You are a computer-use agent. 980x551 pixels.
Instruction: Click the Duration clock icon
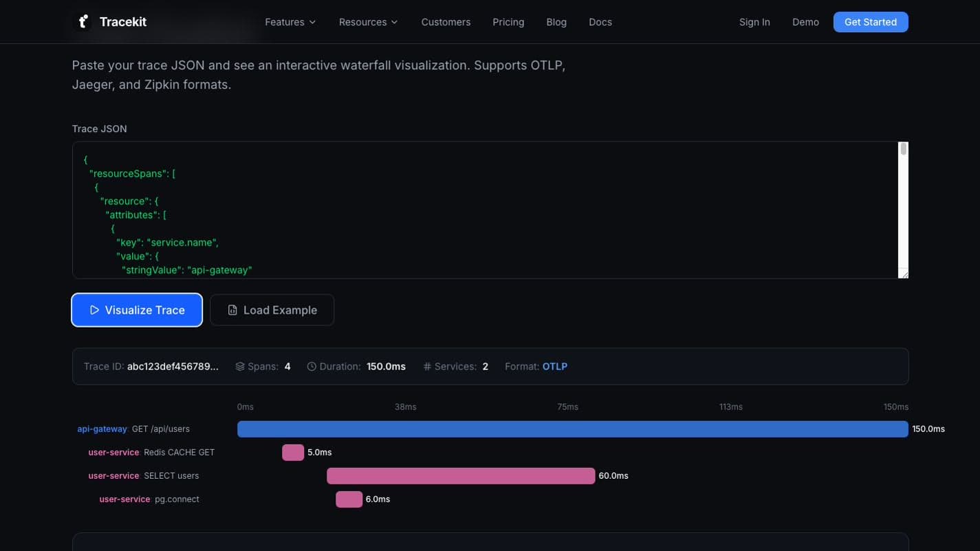pyautogui.click(x=312, y=367)
